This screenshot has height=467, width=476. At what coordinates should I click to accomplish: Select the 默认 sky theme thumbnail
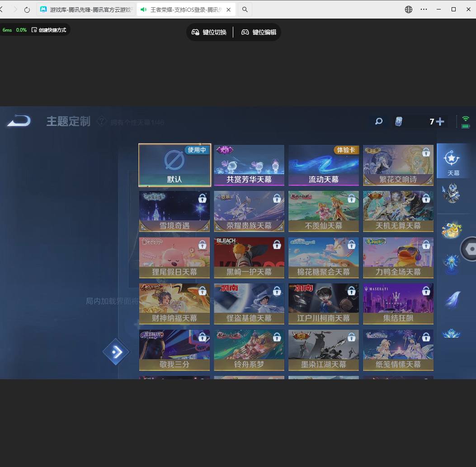(174, 165)
